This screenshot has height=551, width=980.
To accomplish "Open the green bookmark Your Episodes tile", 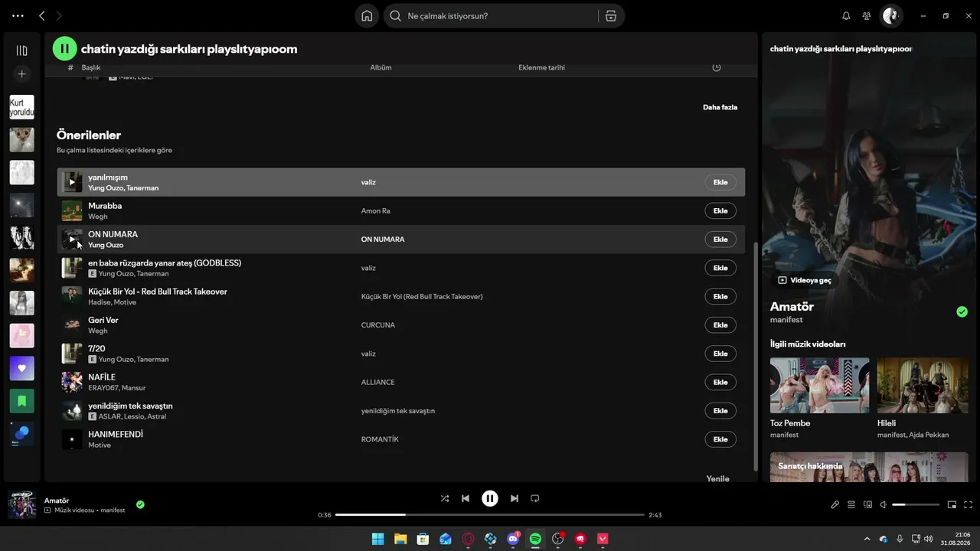I will click(x=21, y=401).
